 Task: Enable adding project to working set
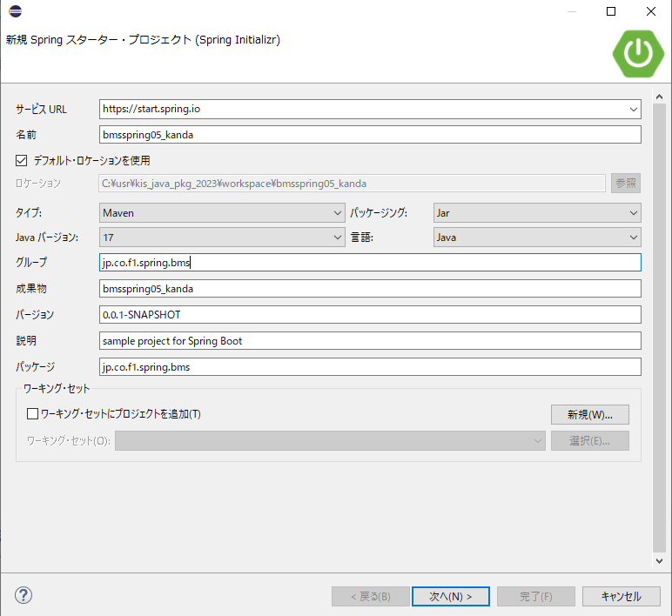[x=33, y=414]
